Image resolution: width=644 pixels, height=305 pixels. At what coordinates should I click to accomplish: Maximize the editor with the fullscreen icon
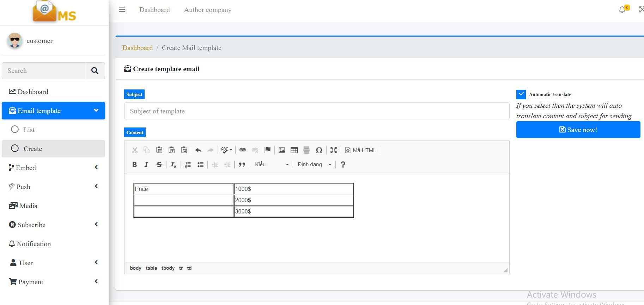pos(333,150)
